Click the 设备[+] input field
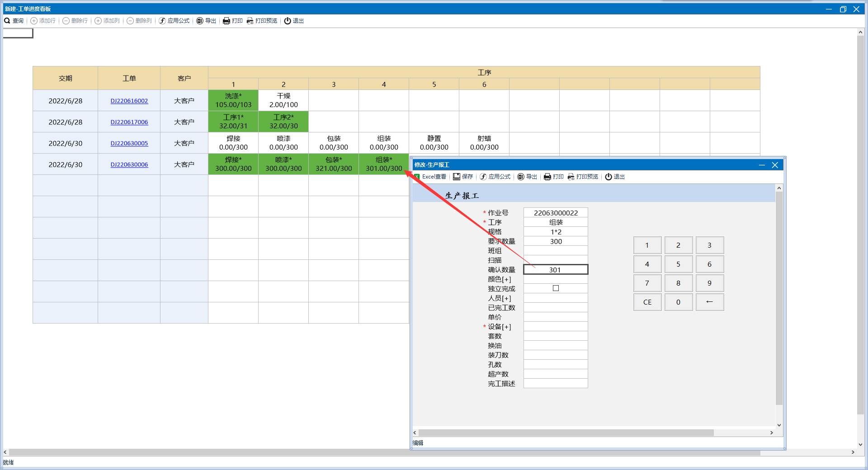The width and height of the screenshot is (868, 470). pyautogui.click(x=555, y=327)
